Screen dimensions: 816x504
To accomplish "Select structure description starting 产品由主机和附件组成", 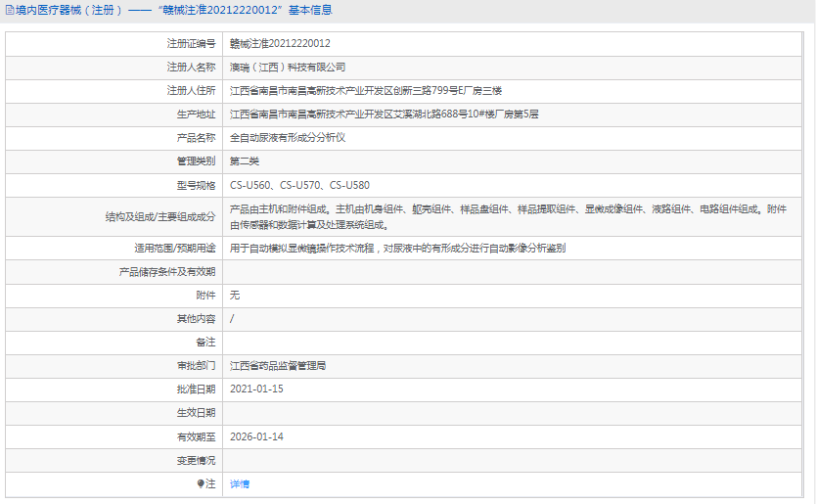I will [508, 216].
